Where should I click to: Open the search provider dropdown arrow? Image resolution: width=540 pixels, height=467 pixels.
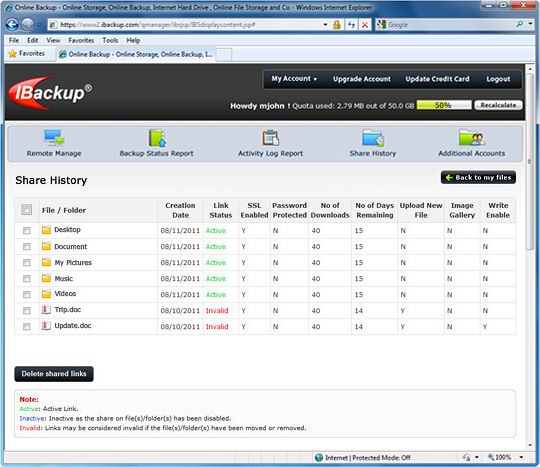530,24
